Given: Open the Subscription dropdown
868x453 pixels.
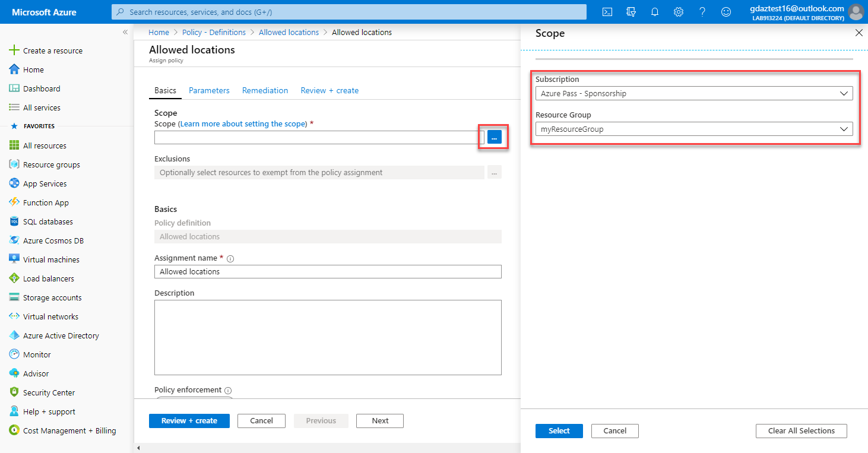Looking at the screenshot, I should [694, 93].
